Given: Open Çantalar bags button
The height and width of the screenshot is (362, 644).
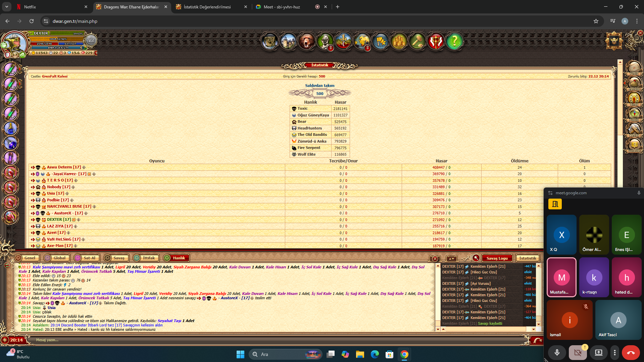Looking at the screenshot, I should [x=634, y=84].
